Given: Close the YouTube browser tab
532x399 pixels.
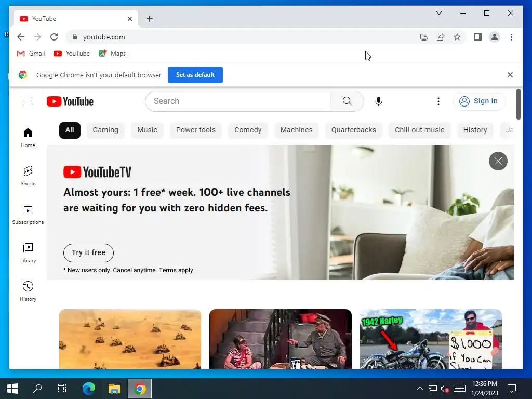Looking at the screenshot, I should [129, 19].
